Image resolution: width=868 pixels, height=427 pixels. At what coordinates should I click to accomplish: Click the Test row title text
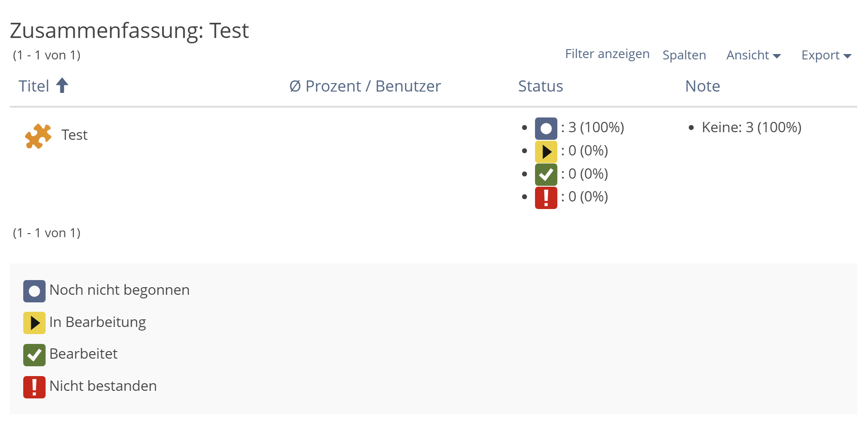74,135
